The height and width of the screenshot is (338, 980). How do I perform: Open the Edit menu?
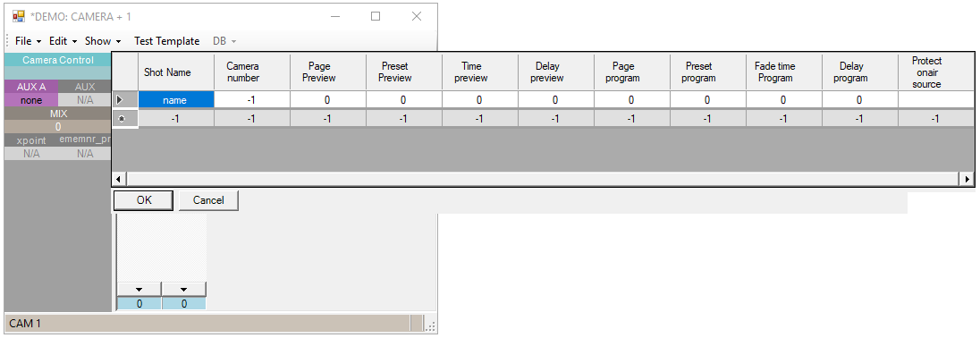63,40
